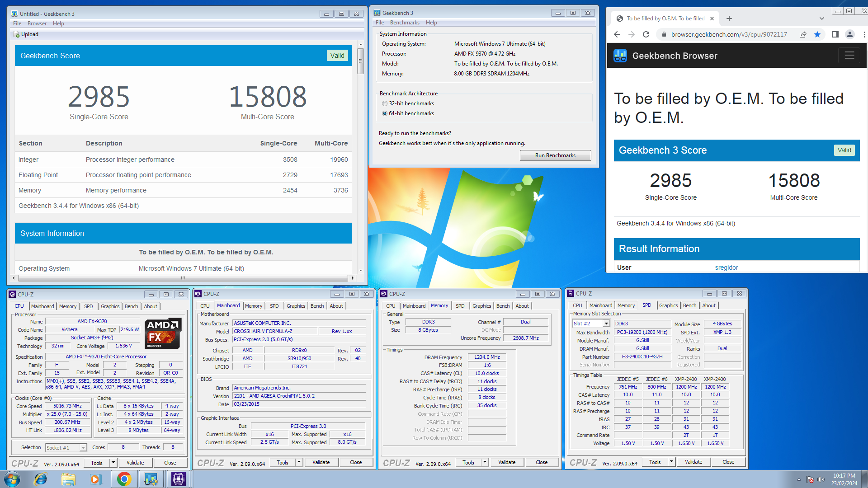The height and width of the screenshot is (488, 868).
Task: Click the share page icon in Chrome address bar
Action: click(x=803, y=34)
